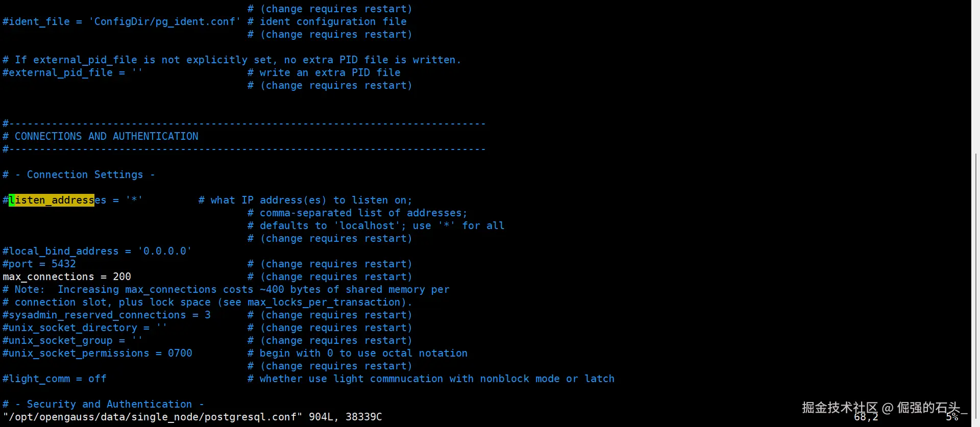This screenshot has width=980, height=427.
Task: Click the #unix_socket_group setting line
Action: pyautogui.click(x=72, y=340)
